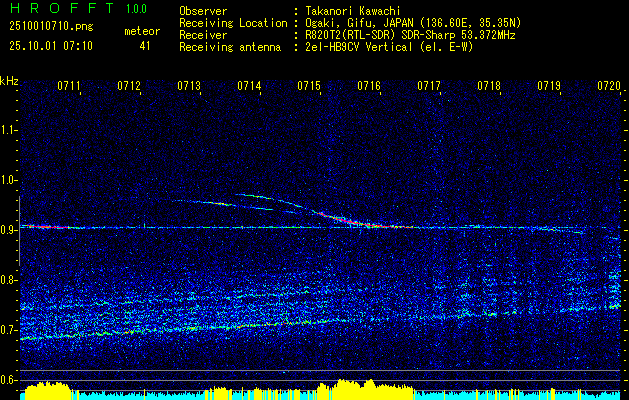Click the kHz axis unit label
This screenshot has width=629, height=400.
click(x=9, y=81)
